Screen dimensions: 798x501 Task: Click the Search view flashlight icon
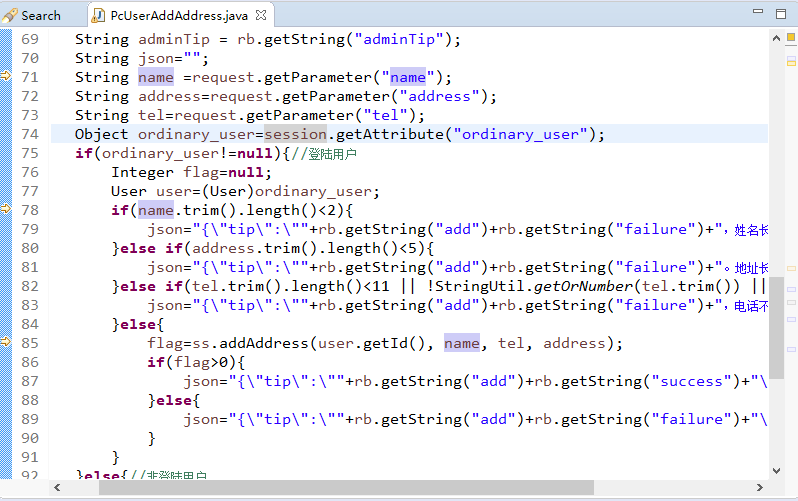point(10,16)
